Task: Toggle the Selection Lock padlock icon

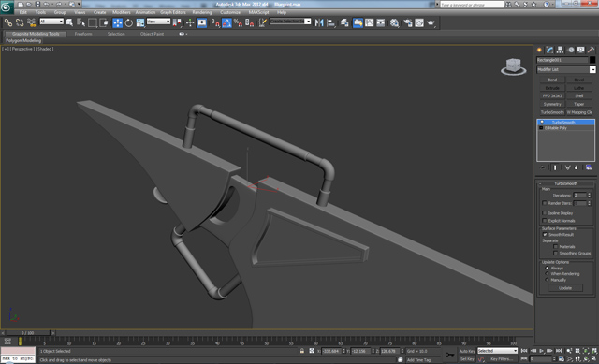Action: click(302, 351)
